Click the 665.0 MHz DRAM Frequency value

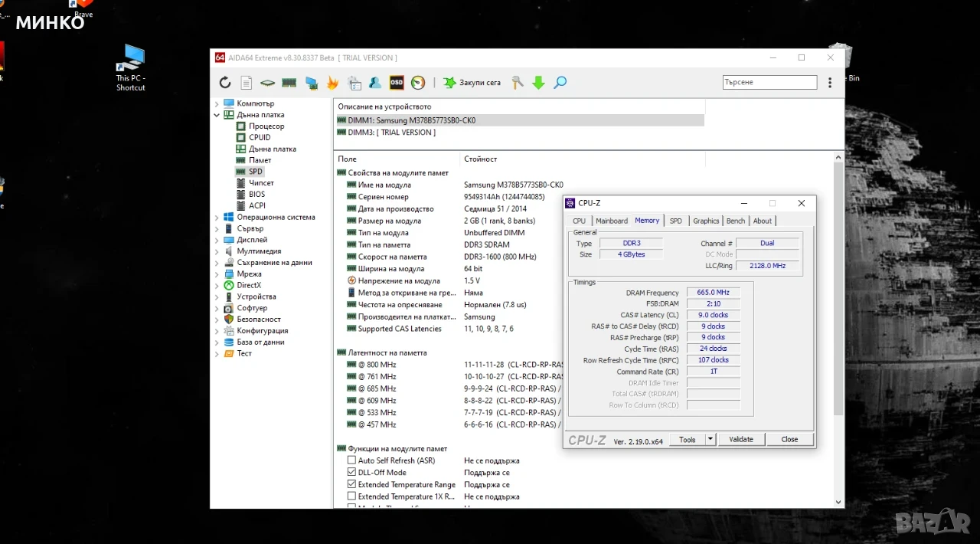(713, 293)
